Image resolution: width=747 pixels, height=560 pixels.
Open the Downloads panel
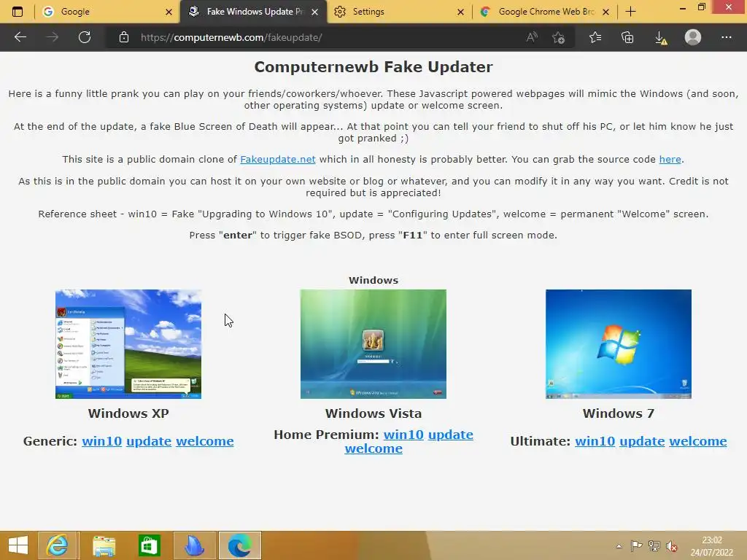click(660, 38)
